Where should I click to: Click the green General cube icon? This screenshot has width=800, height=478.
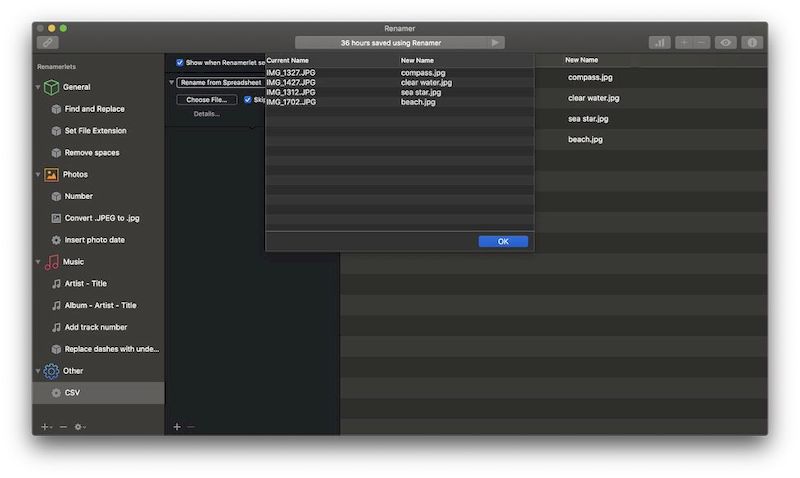coord(51,87)
